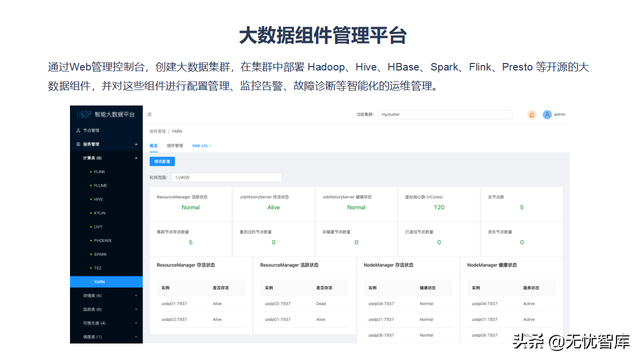Select the overview tab
The width and height of the screenshot is (640, 360).
pos(153,146)
